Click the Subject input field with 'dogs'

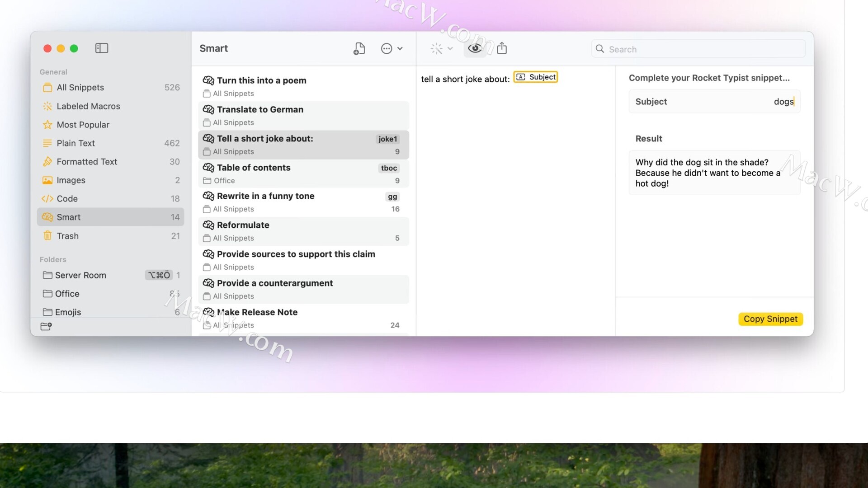coord(714,102)
